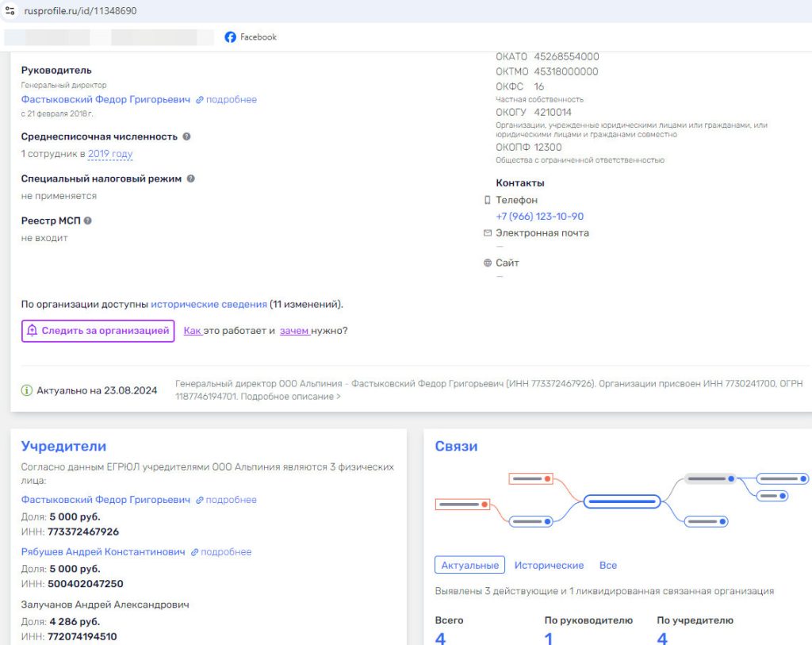Image resolution: width=812 pixels, height=645 pixels.
Task: Switch to the Исторические connections tab
Action: (x=549, y=566)
